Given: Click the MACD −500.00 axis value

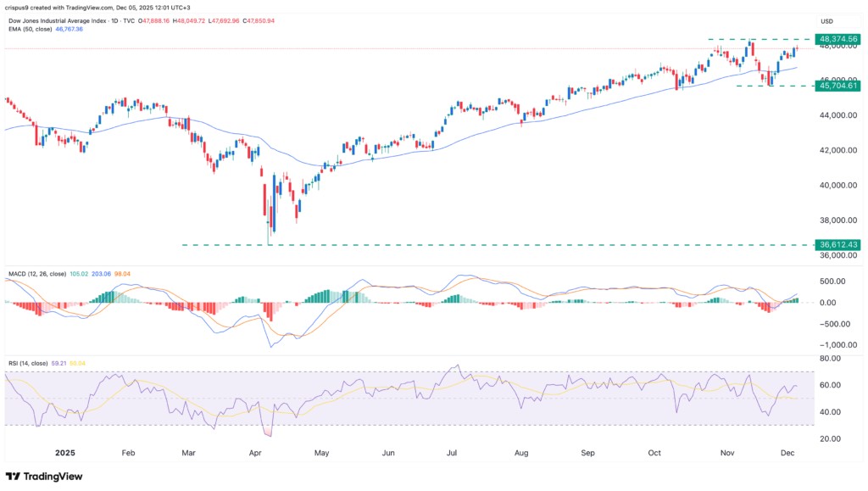Looking at the screenshot, I should click(834, 324).
